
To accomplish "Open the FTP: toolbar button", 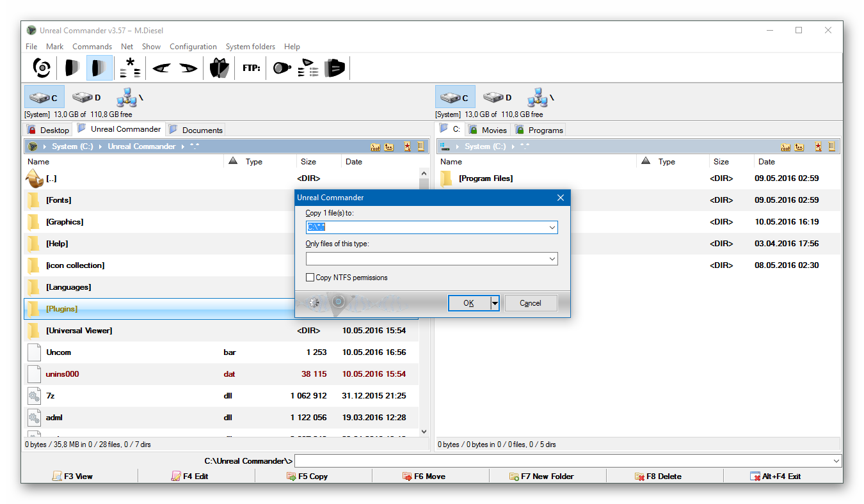I will 251,67.
